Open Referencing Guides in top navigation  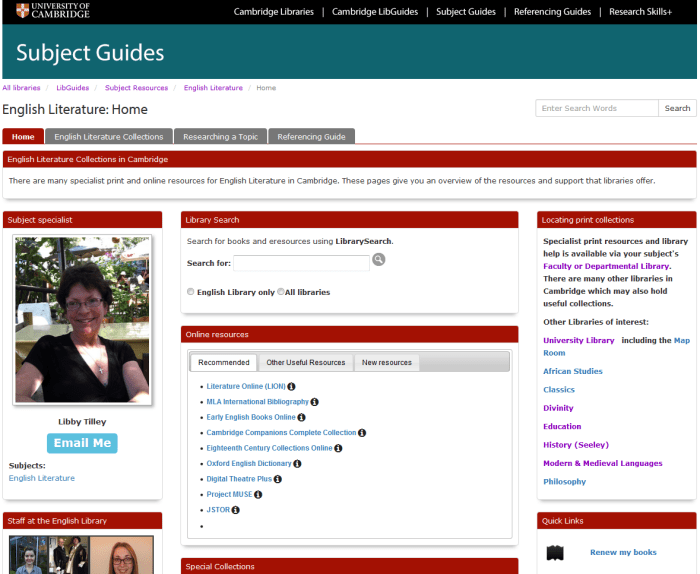552,12
